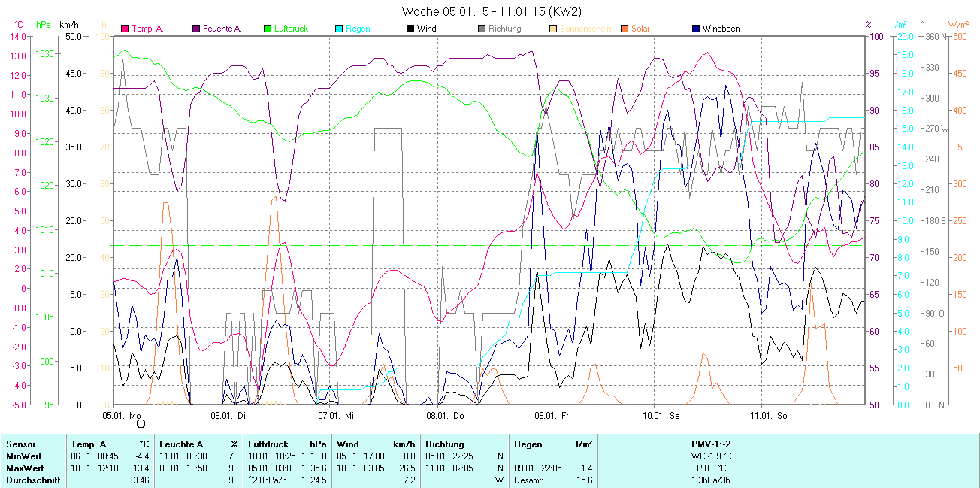Click the 'Regen' legend label

coord(358,29)
